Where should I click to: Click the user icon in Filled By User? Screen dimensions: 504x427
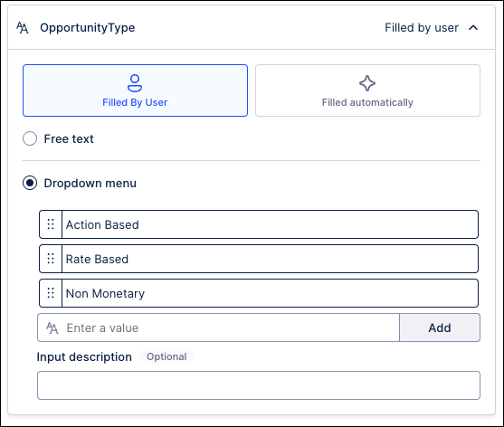135,83
